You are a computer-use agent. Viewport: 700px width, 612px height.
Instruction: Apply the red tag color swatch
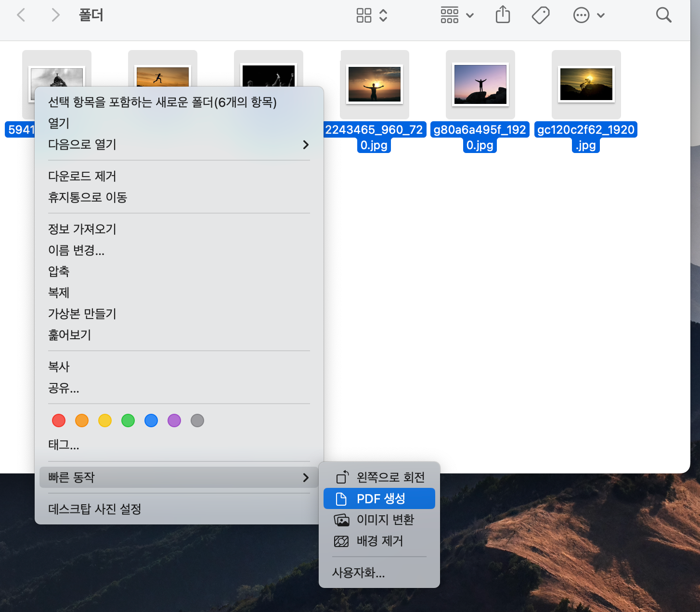point(58,420)
